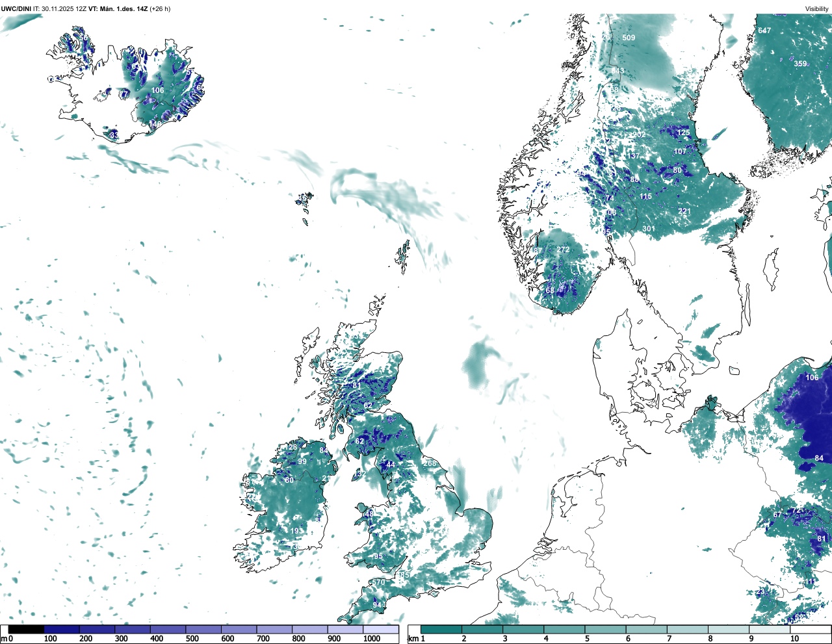Click the '10' tick label on km scale
The height and width of the screenshot is (644, 832).
tap(794, 639)
